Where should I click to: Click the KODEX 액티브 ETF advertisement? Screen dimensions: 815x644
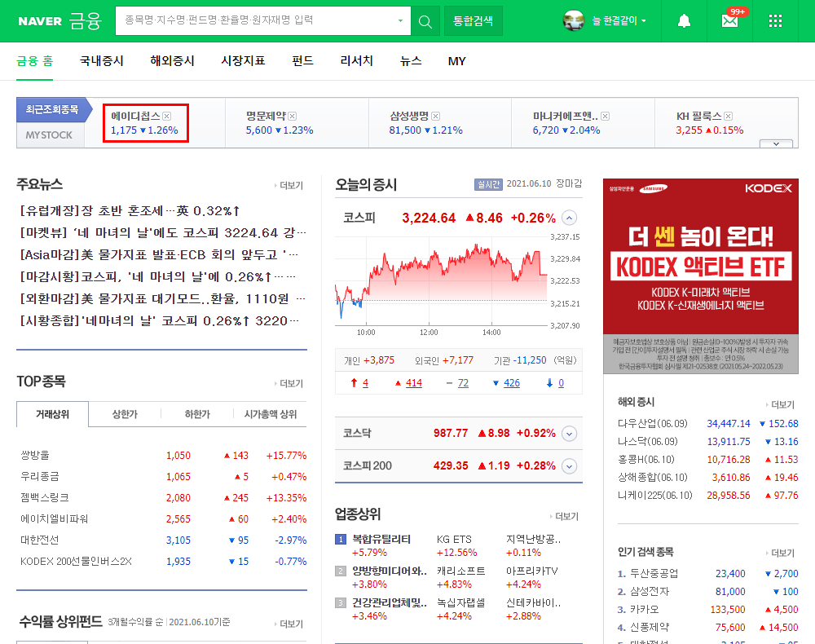click(x=701, y=276)
